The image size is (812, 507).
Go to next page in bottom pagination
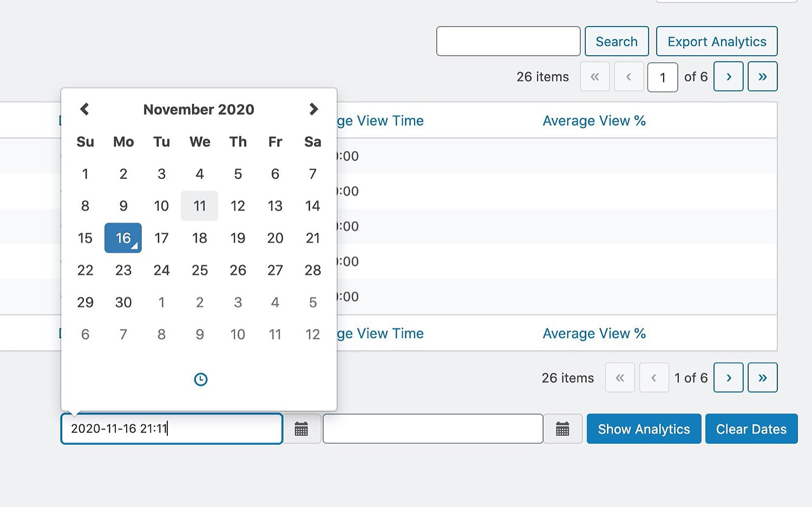(x=728, y=378)
